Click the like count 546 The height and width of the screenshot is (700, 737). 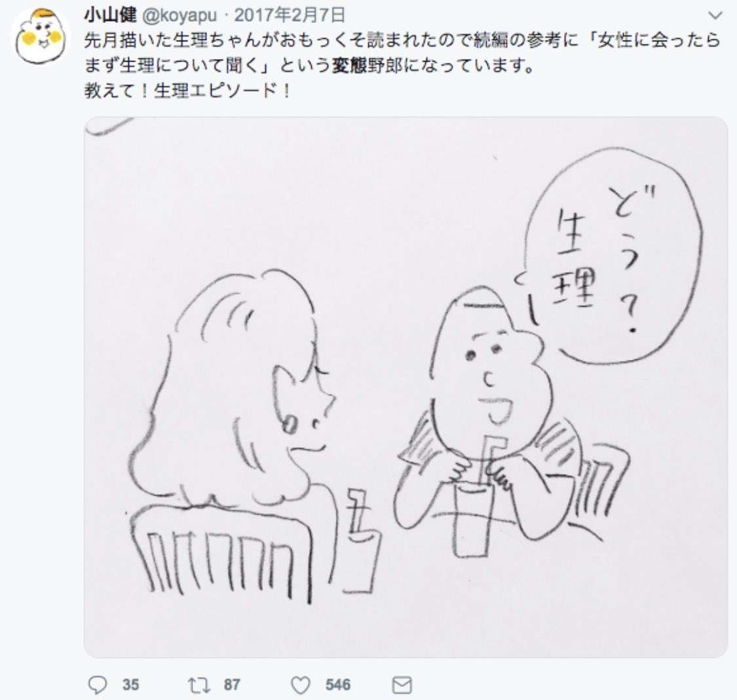pyautogui.click(x=338, y=685)
